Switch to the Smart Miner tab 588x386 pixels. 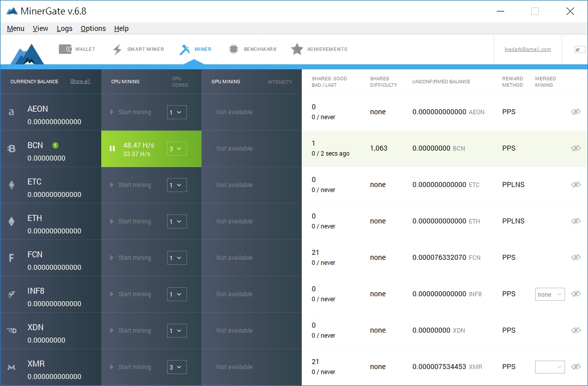coord(138,49)
